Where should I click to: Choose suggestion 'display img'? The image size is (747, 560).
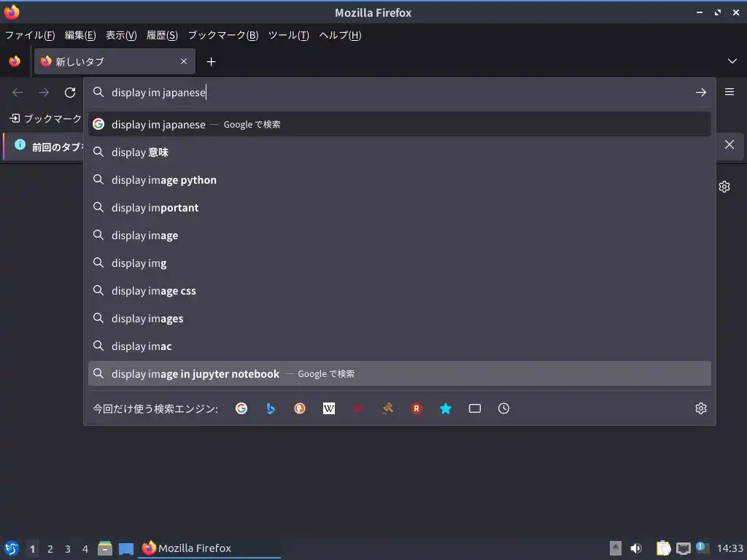[x=399, y=262]
